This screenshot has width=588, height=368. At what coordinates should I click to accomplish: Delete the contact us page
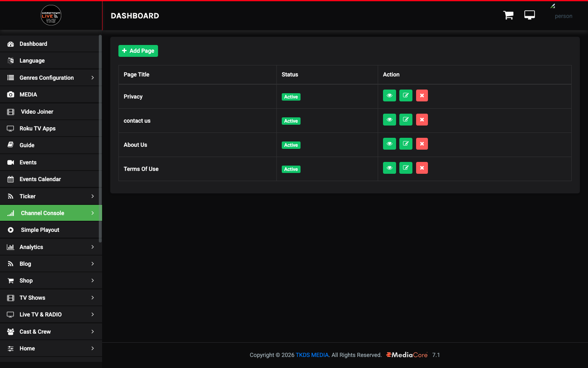[422, 120]
